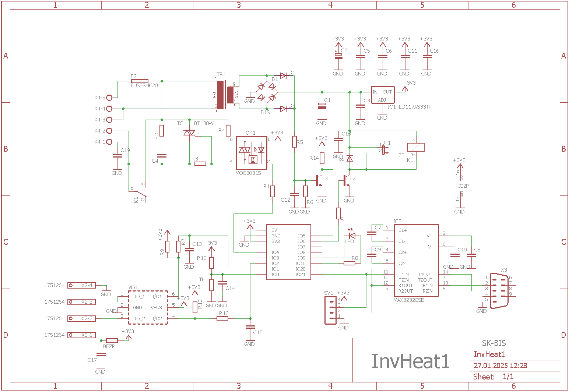Select the D2 flyback diode
The image size is (569, 392).
coord(350,158)
